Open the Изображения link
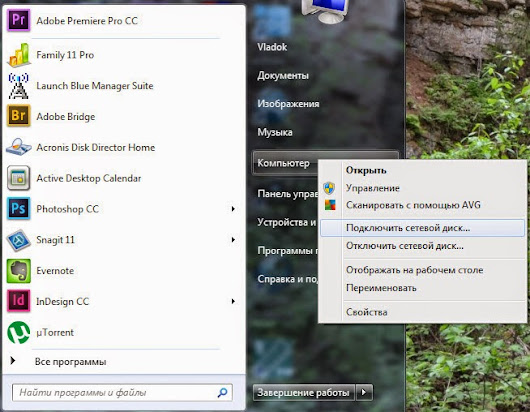 click(288, 103)
